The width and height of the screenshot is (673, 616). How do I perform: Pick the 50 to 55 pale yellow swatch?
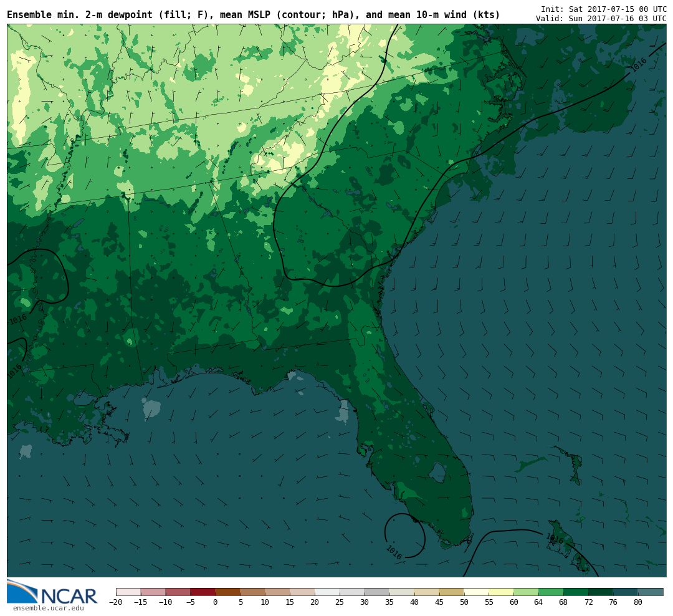(x=477, y=592)
